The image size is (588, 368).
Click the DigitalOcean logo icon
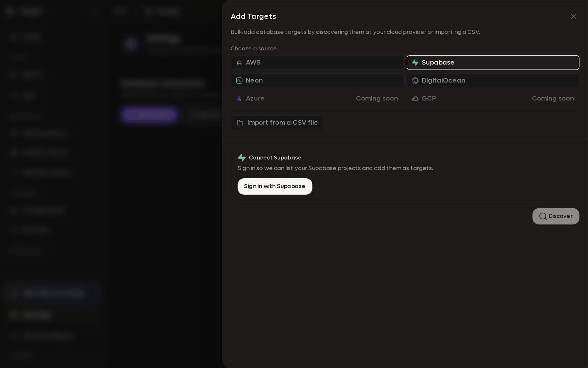(415, 80)
